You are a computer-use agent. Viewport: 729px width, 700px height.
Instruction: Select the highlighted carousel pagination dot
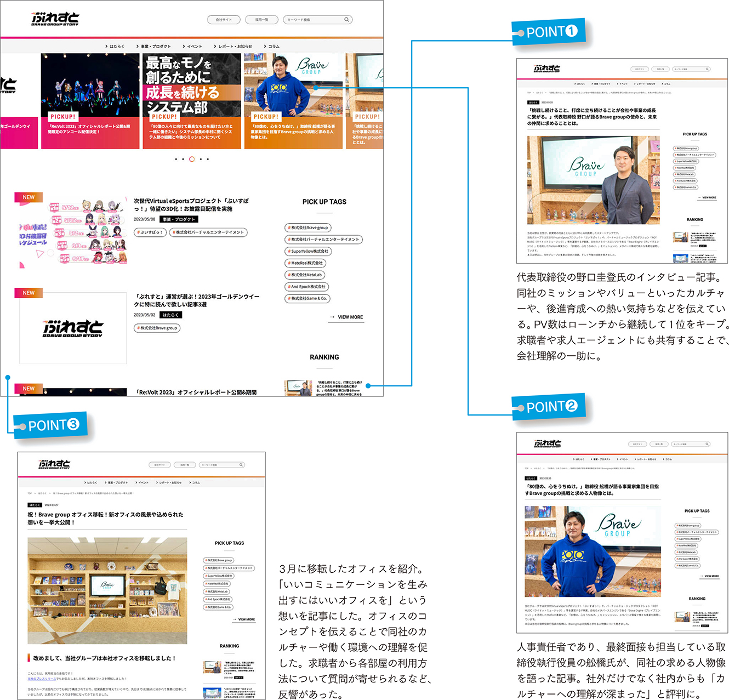click(192, 159)
